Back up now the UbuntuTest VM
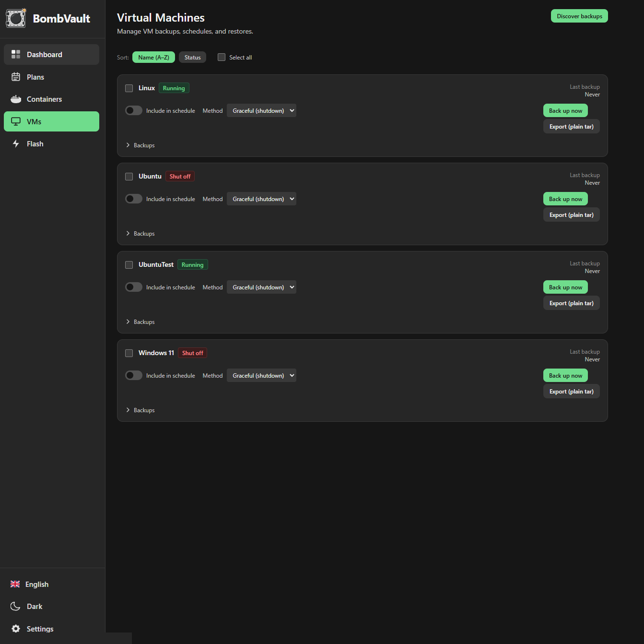The height and width of the screenshot is (644, 644). click(565, 287)
